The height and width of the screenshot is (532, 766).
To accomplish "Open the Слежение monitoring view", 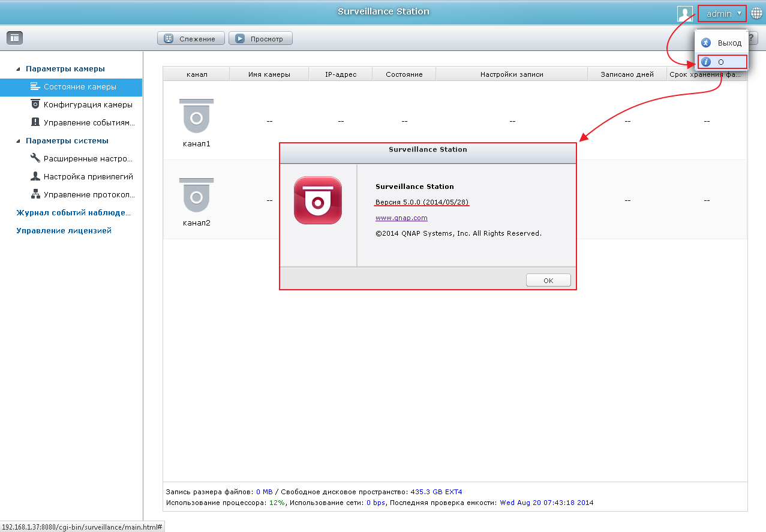I will [x=191, y=38].
